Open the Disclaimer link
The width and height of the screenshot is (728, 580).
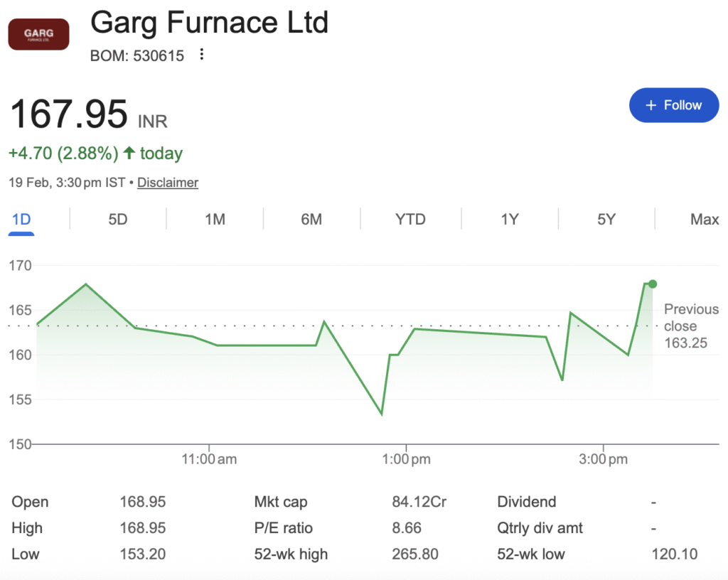tap(168, 183)
